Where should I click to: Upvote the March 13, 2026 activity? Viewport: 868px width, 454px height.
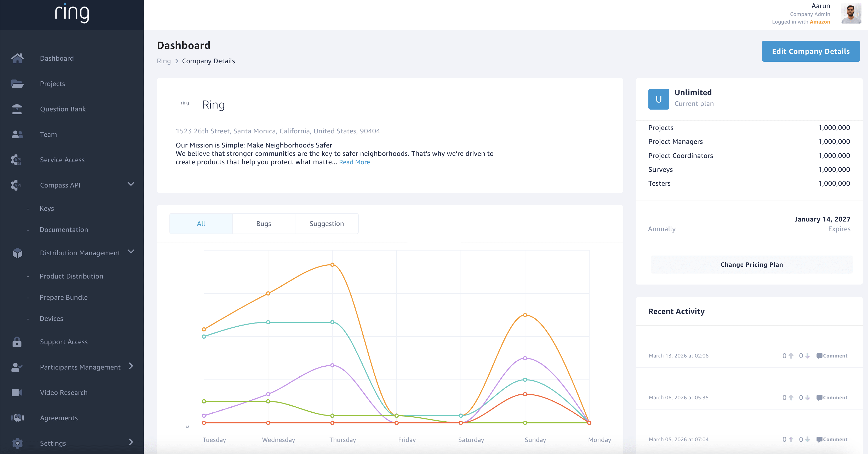(x=791, y=356)
